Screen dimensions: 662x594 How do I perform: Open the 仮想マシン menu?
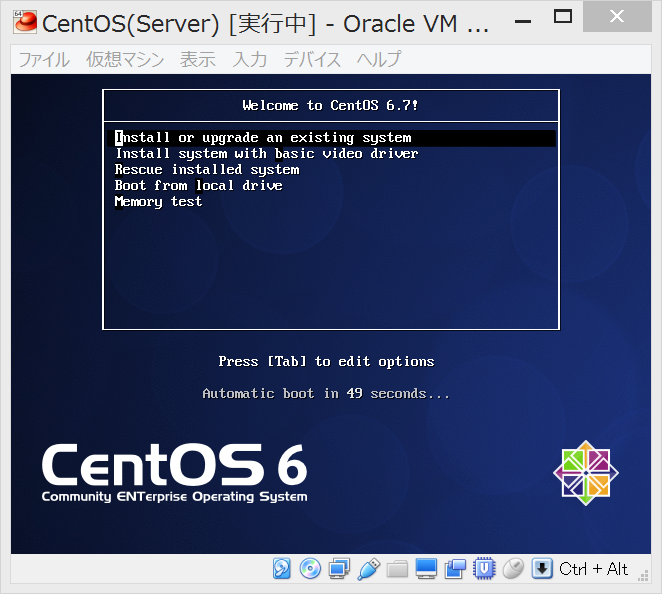point(125,59)
